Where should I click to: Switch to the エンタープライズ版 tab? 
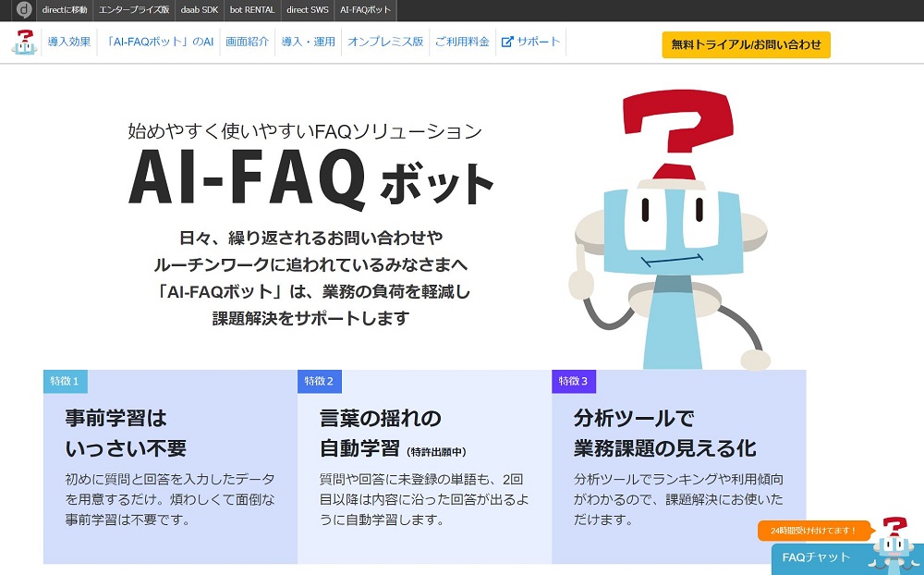(134, 10)
